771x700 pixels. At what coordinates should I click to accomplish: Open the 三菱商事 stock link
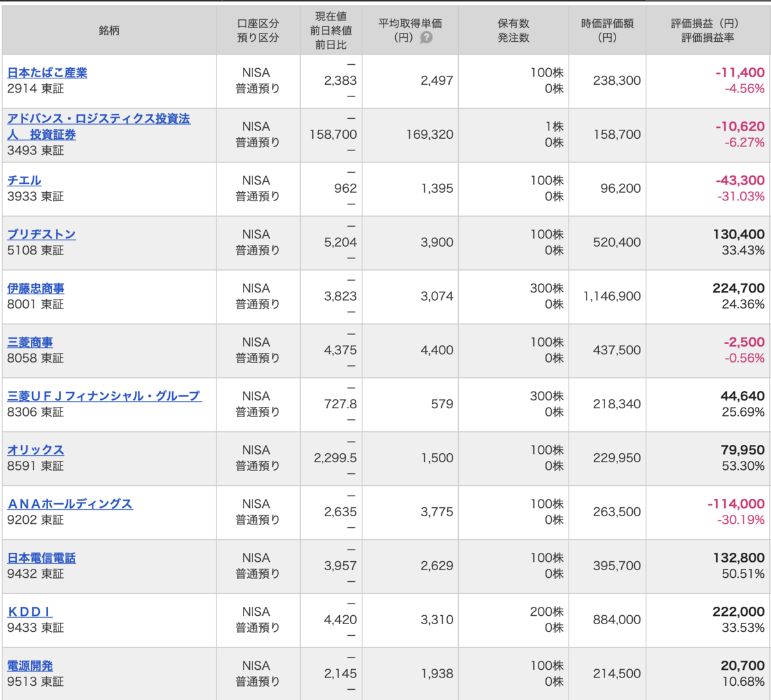[30, 343]
